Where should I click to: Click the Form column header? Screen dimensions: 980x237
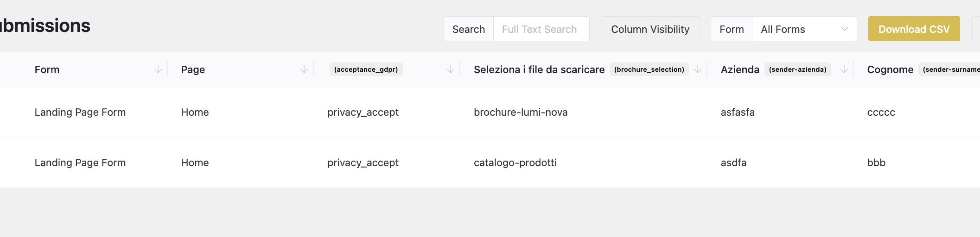point(47,69)
